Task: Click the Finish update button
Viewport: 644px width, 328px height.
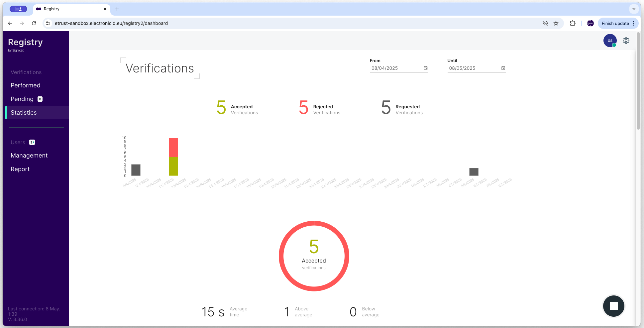Action: click(x=616, y=23)
